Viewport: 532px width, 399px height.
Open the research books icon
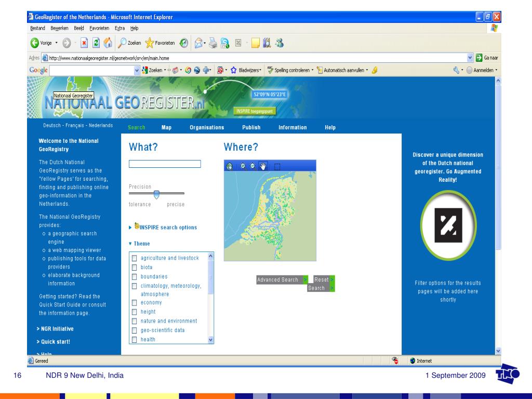[267, 43]
